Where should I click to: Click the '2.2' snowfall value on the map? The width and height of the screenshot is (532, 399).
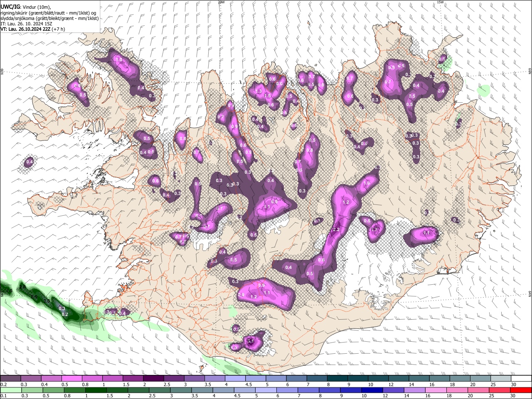point(336,230)
